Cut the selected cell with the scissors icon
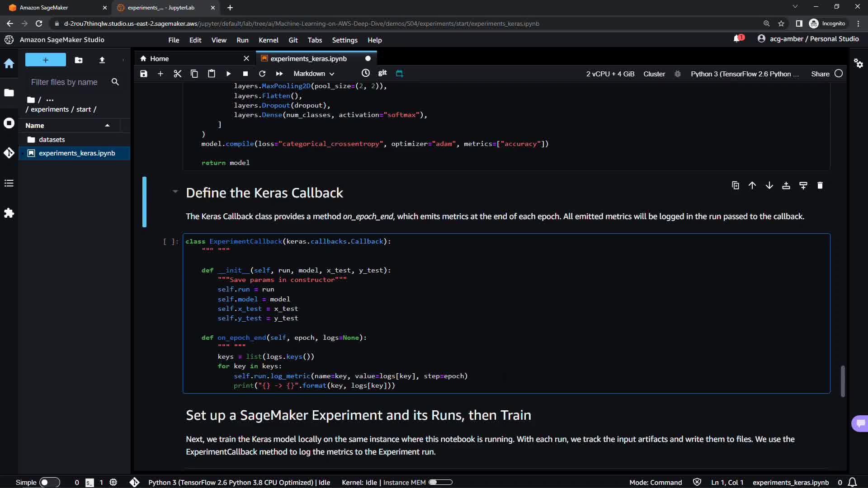 click(177, 74)
